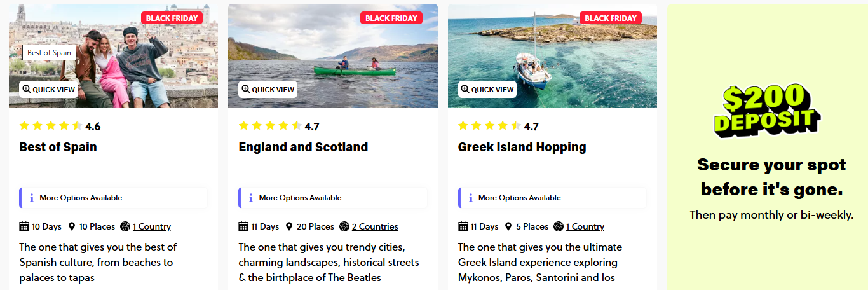
Task: Click calendar icon on Greek Island Hopping card
Action: click(x=463, y=226)
